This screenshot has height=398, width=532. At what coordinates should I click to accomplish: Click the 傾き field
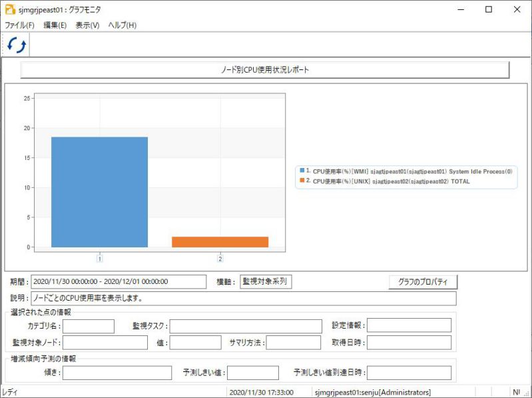click(117, 373)
